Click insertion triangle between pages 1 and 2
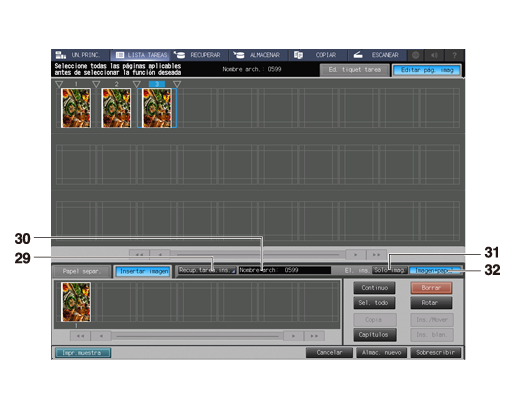This screenshot has height=398, width=517. pos(96,84)
